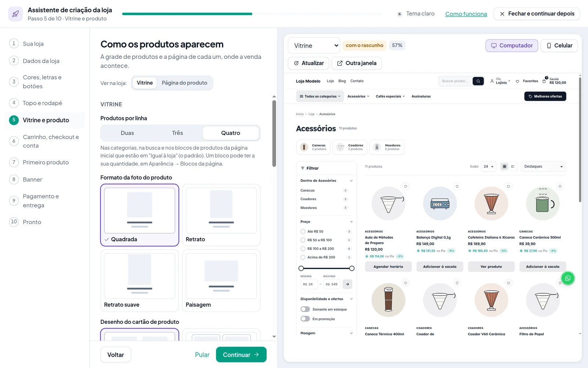Viewport: 588px width, 368px height.
Task: Toggle the Tema claro sun icon
Action: pos(399,14)
